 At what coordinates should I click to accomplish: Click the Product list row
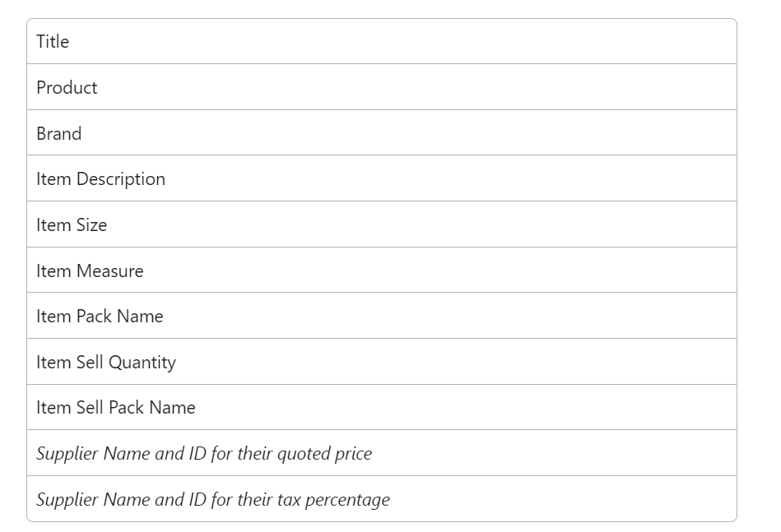(x=382, y=87)
